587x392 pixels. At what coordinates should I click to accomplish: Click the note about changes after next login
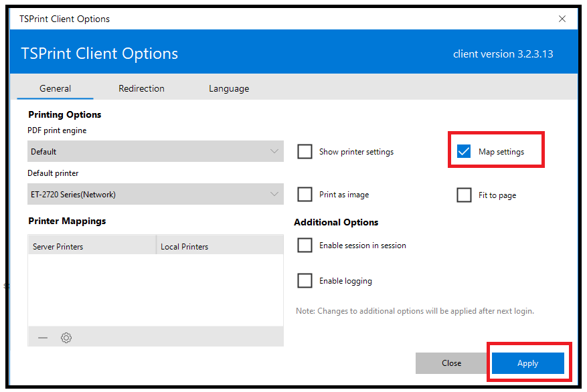tap(415, 311)
